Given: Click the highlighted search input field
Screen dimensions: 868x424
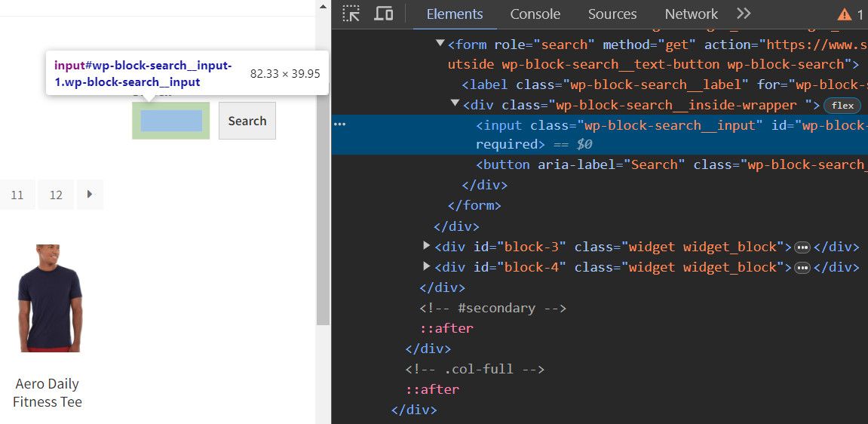Looking at the screenshot, I should pos(171,121).
